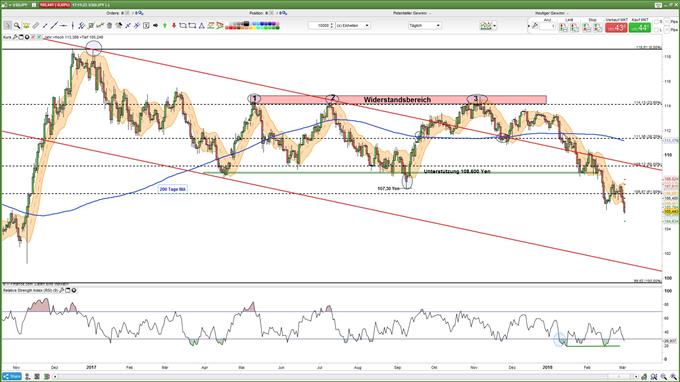Screen dimensions: 680x382
Task: Open the Einheiten units dropdown
Action: click(x=353, y=26)
